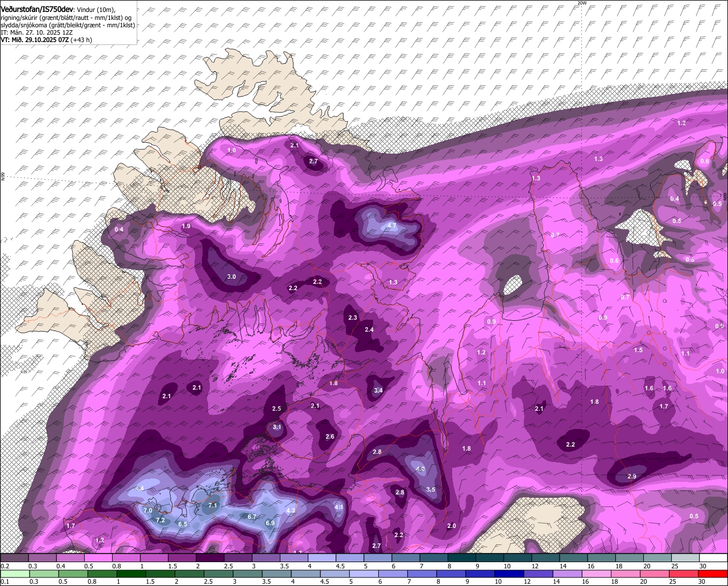
Task: Click the 3.1 precipitation value on map
Action: 277,427
